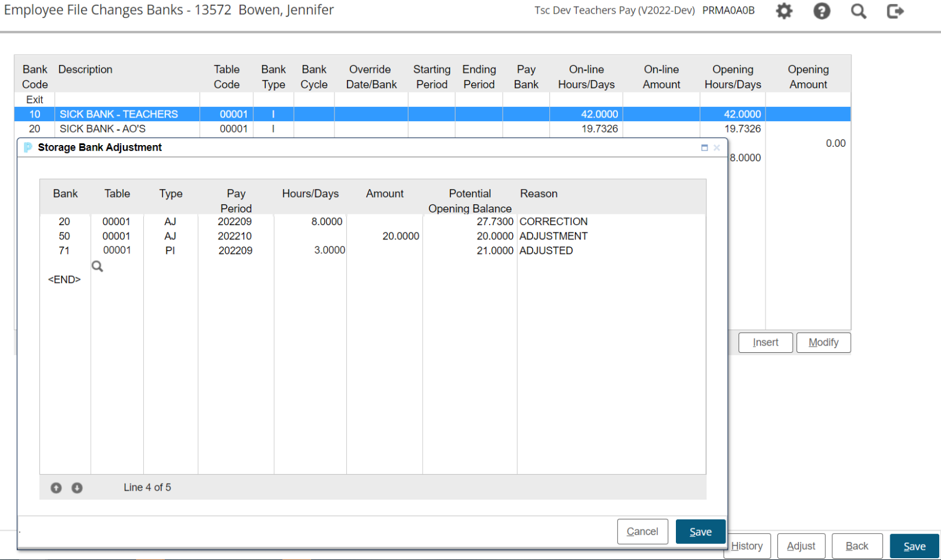Select the SICK BANK - TEACHERS row

[119, 114]
